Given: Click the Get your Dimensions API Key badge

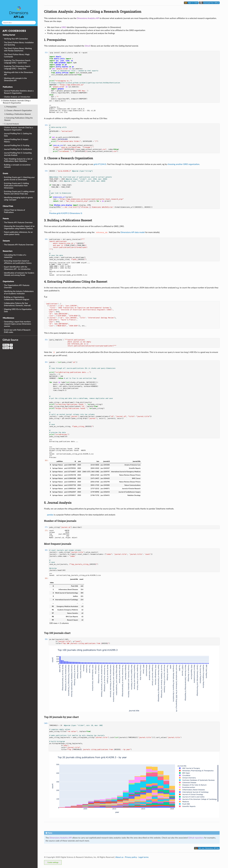Looking at the screenshot, I should pos(207,848).
